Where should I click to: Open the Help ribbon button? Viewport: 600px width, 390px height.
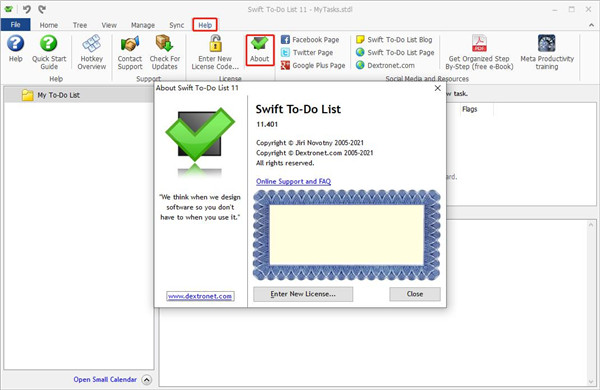tap(16, 49)
